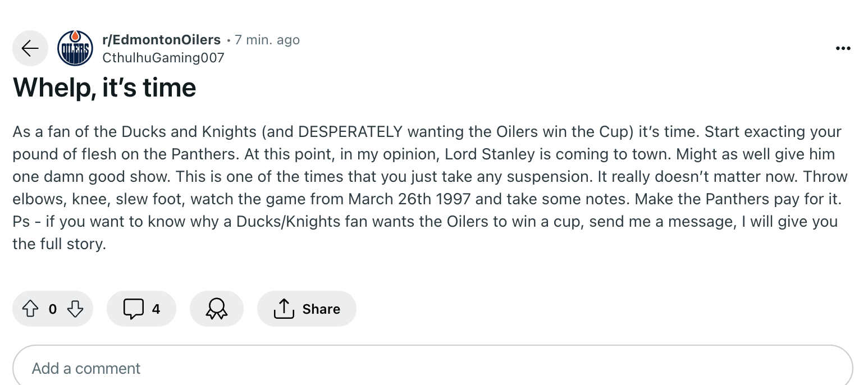Viewport: 868px width, 385px height.
Task: Downvote the "Whelp, it's time" post
Action: [75, 309]
